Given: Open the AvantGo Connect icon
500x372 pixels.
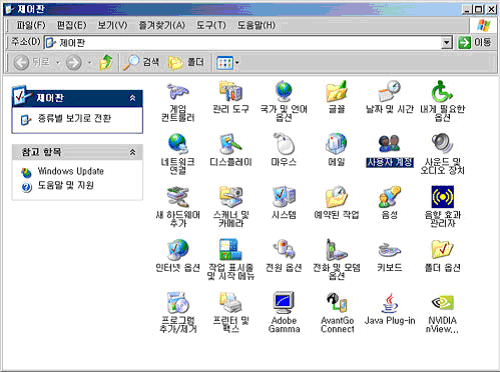Looking at the screenshot, I should pos(336,303).
